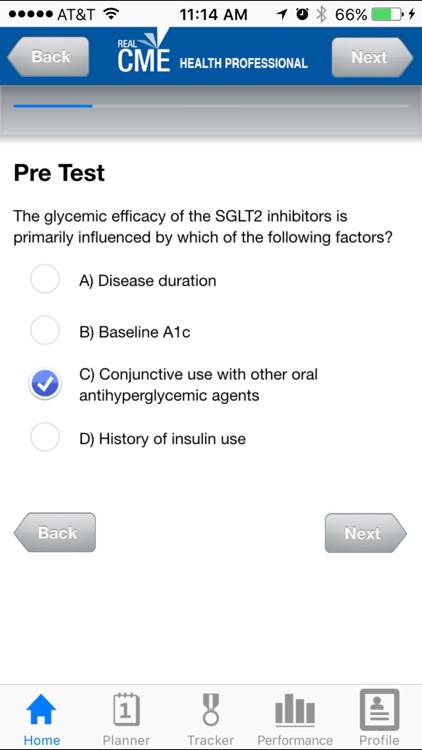Viewport: 422px width, 750px height.
Task: Advance with the lower Next button
Action: pos(366,533)
